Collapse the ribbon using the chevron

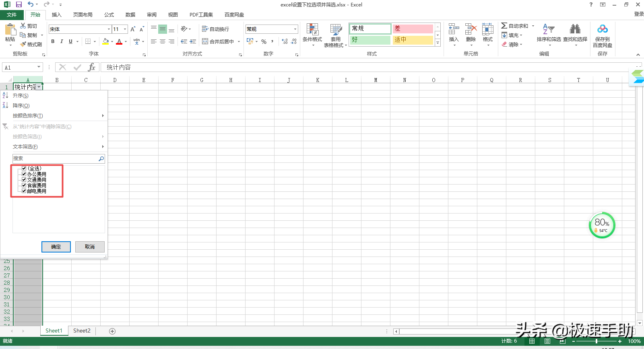point(638,54)
